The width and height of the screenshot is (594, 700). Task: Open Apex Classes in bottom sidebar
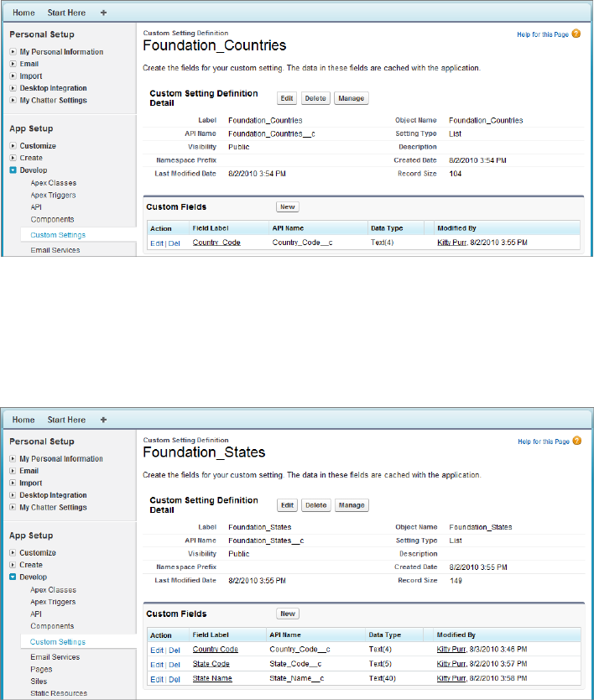[53, 590]
